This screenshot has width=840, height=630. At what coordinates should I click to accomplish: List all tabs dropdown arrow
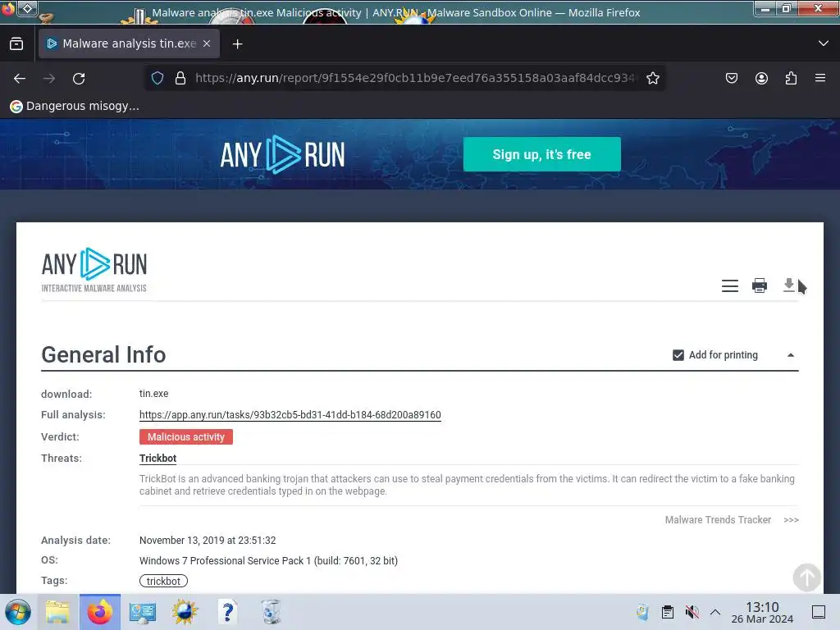pyautogui.click(x=824, y=43)
